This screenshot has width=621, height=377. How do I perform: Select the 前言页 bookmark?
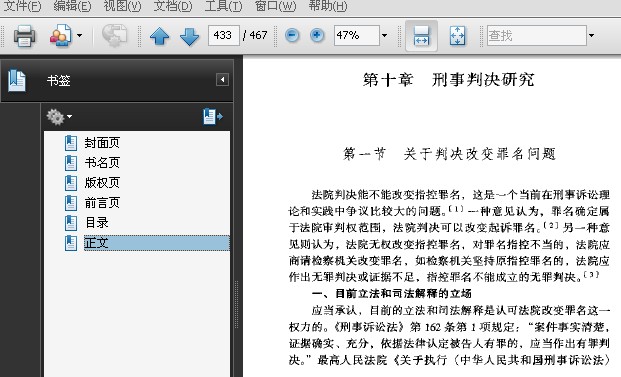pos(102,203)
